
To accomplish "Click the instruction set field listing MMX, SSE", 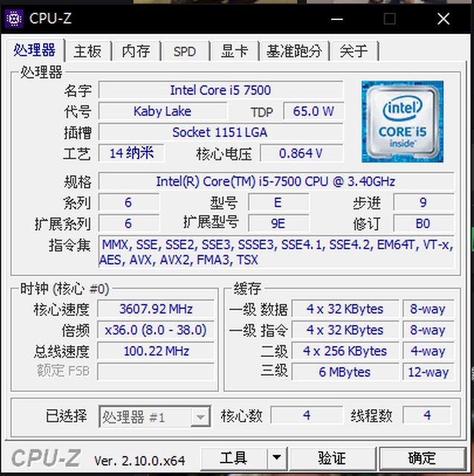I will (x=276, y=252).
